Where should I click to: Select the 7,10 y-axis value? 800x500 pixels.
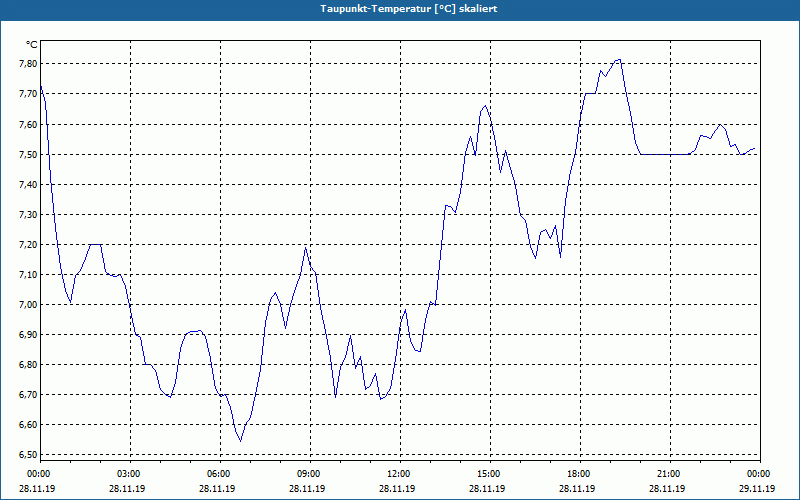29,274
